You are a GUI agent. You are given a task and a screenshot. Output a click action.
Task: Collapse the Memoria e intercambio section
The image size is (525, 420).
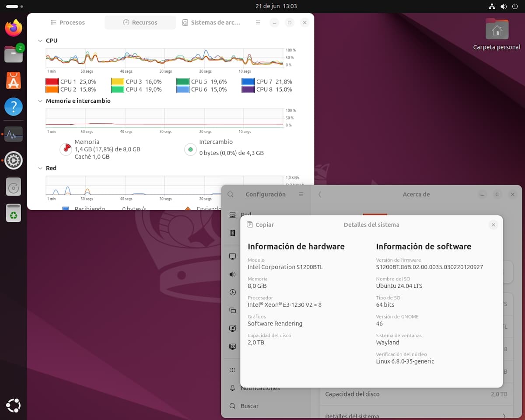click(41, 101)
